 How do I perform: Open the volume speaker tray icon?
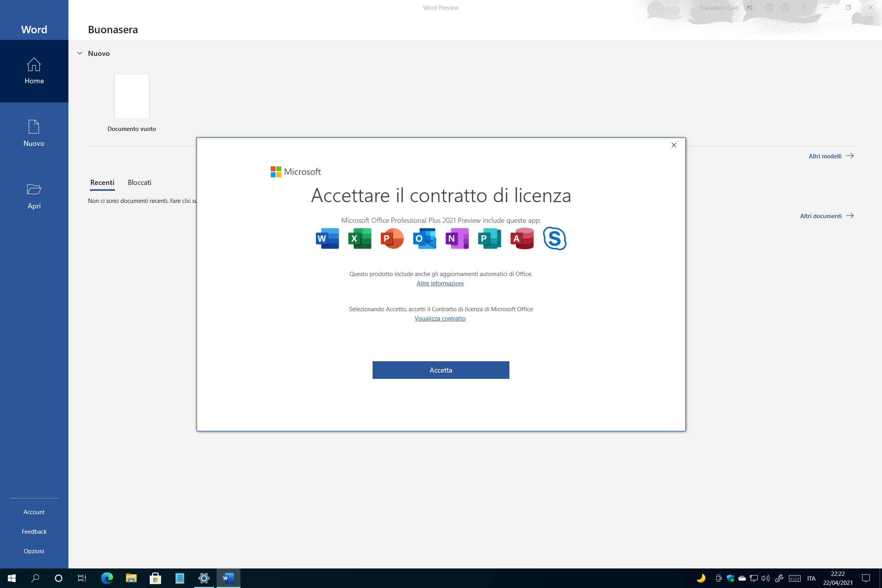click(765, 578)
